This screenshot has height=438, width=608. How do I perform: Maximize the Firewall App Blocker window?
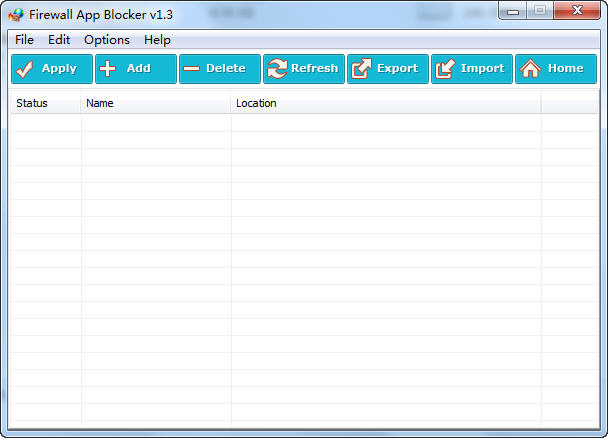tap(540, 10)
